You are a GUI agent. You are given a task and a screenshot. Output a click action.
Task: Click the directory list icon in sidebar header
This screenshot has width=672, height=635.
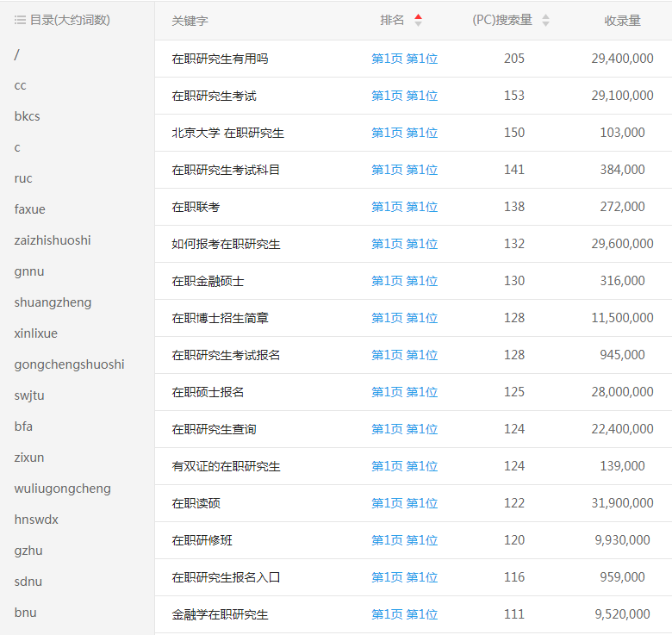pyautogui.click(x=20, y=20)
